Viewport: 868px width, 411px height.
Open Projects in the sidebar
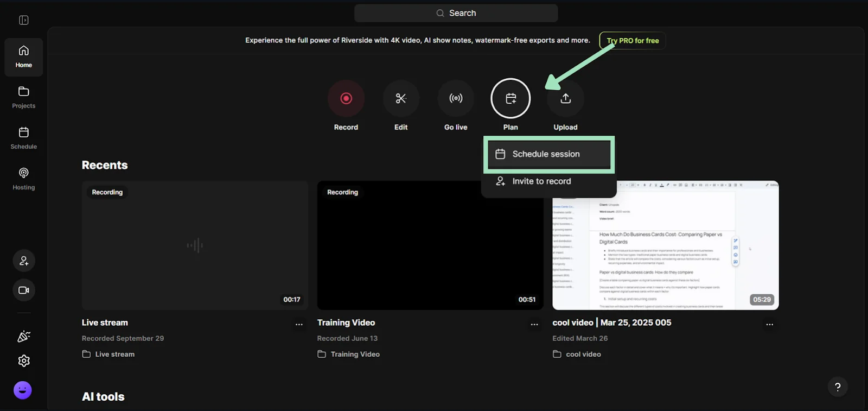[x=24, y=98]
